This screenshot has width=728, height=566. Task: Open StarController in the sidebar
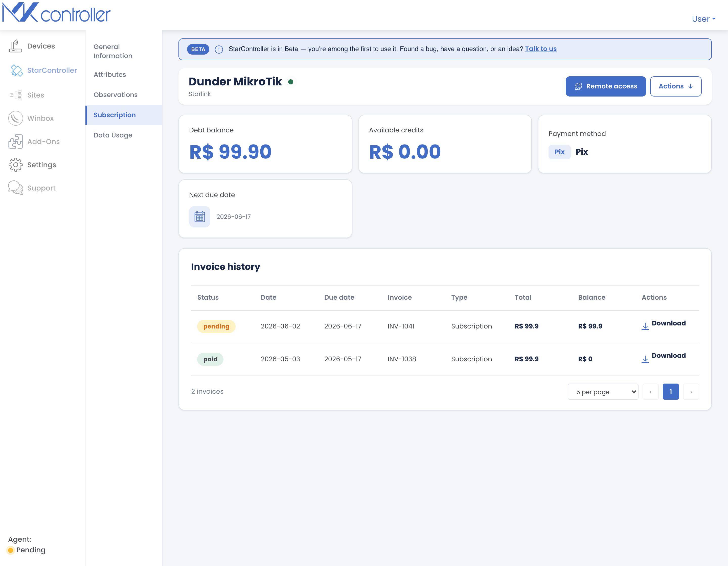pos(52,70)
